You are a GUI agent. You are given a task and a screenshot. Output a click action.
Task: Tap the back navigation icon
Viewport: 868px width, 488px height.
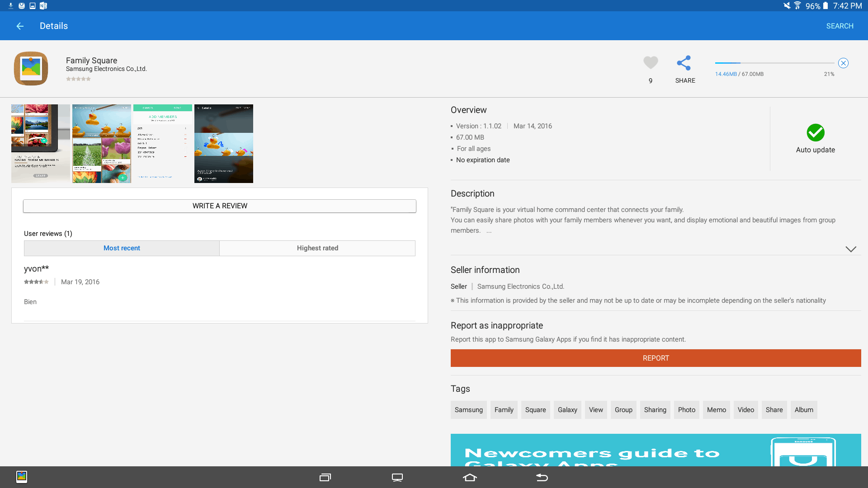click(x=542, y=478)
